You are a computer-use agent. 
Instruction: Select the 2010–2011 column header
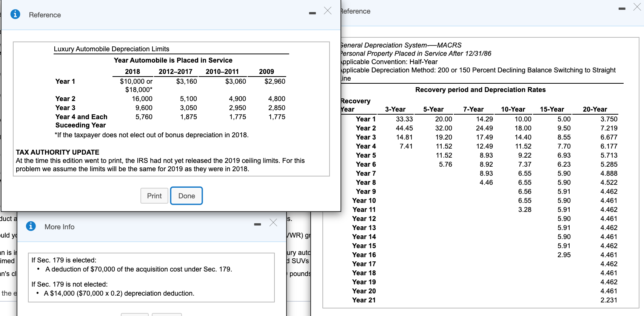point(222,72)
